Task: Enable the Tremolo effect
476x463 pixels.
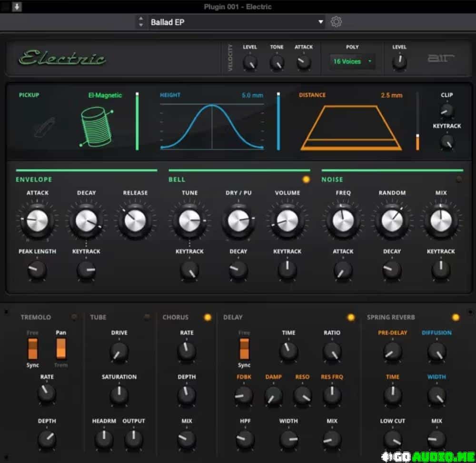Action: 74,317
